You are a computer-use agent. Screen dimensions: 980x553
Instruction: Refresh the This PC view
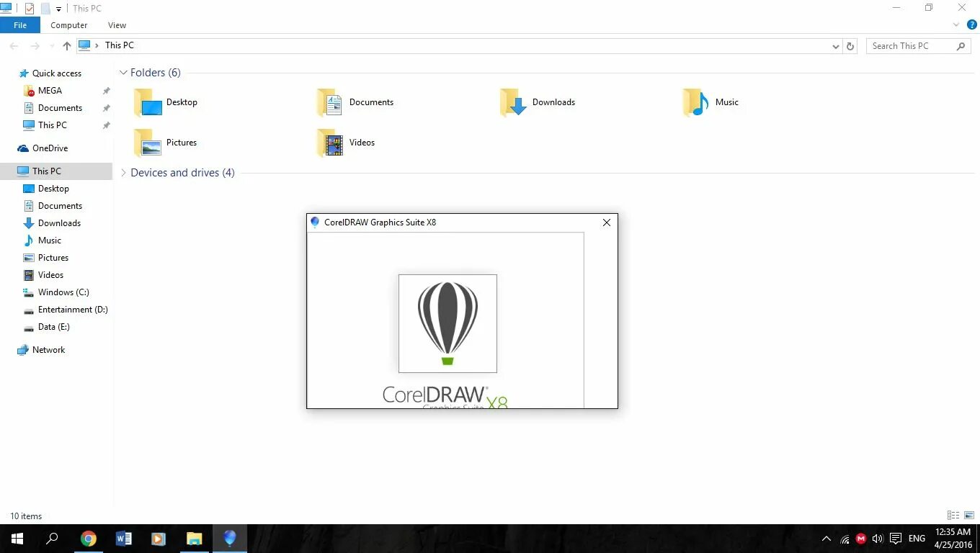coord(850,46)
